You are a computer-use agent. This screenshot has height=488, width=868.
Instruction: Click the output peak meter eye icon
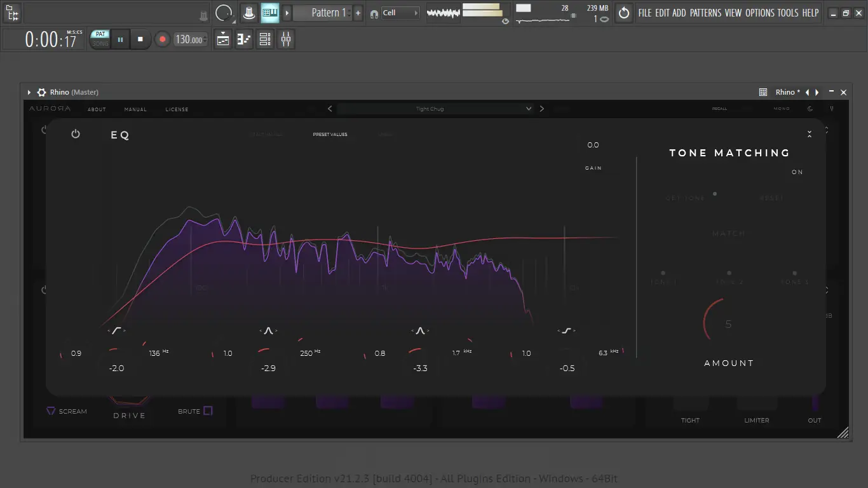505,21
